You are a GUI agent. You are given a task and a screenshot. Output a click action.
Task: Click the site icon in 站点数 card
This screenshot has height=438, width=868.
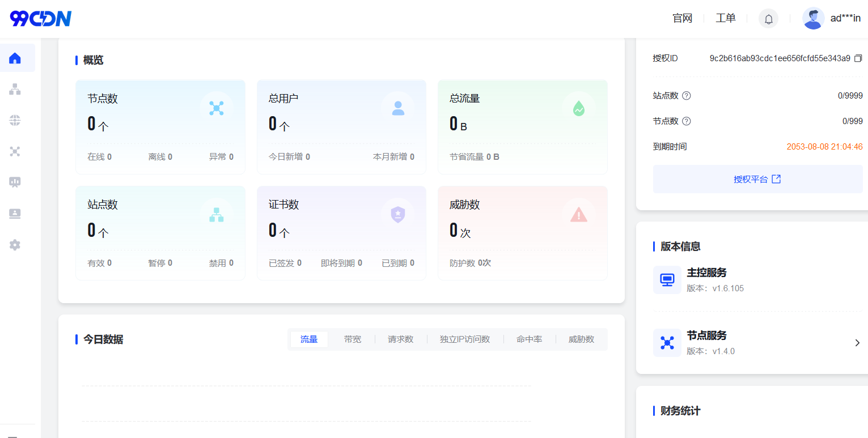pyautogui.click(x=217, y=215)
